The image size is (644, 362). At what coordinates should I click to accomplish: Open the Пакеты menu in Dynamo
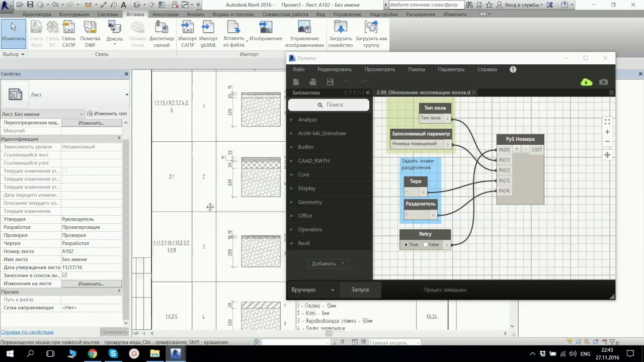click(x=417, y=69)
